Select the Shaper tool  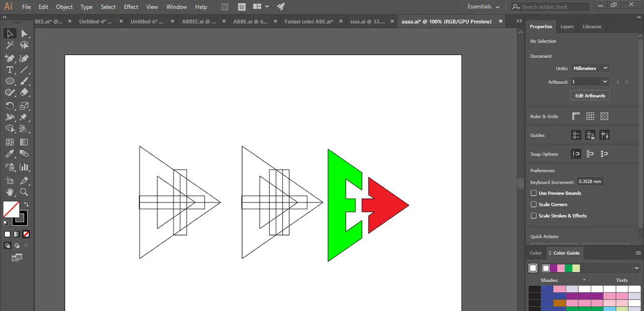point(10,93)
